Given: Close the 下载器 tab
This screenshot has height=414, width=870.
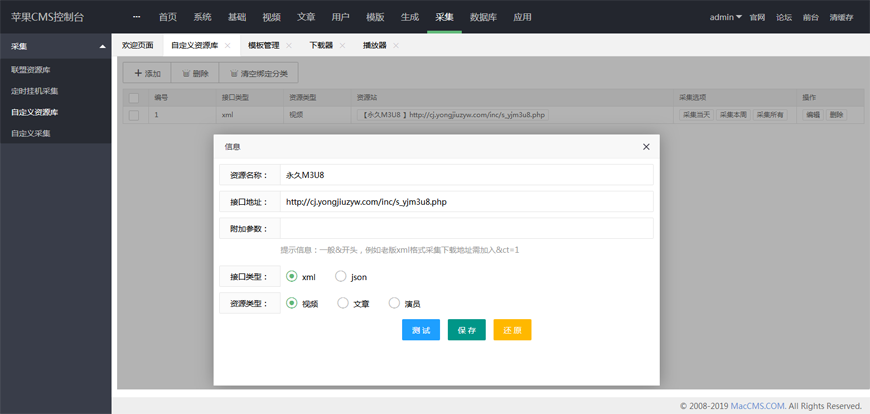Looking at the screenshot, I should [342, 46].
